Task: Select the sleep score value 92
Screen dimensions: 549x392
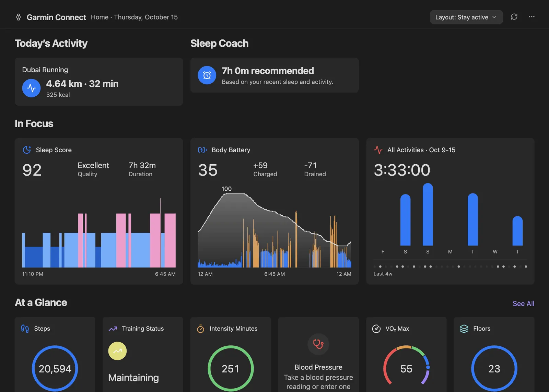Action: pos(32,170)
